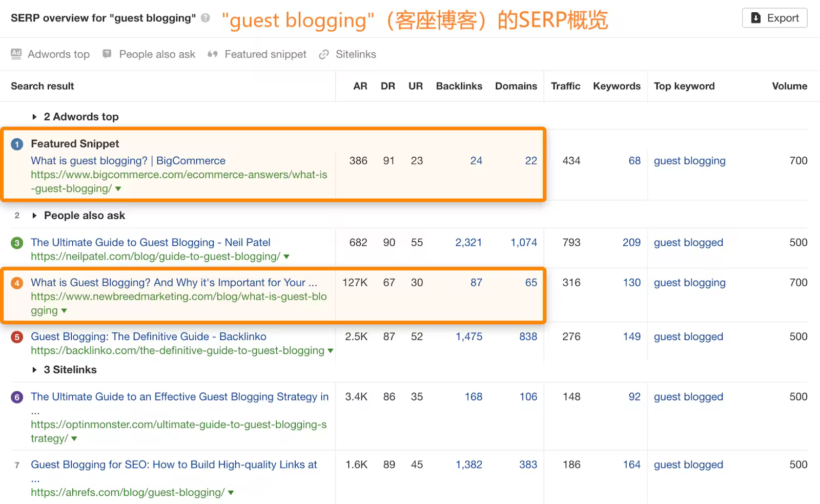
Task: Click the Keywords column header
Action: pyautogui.click(x=617, y=86)
